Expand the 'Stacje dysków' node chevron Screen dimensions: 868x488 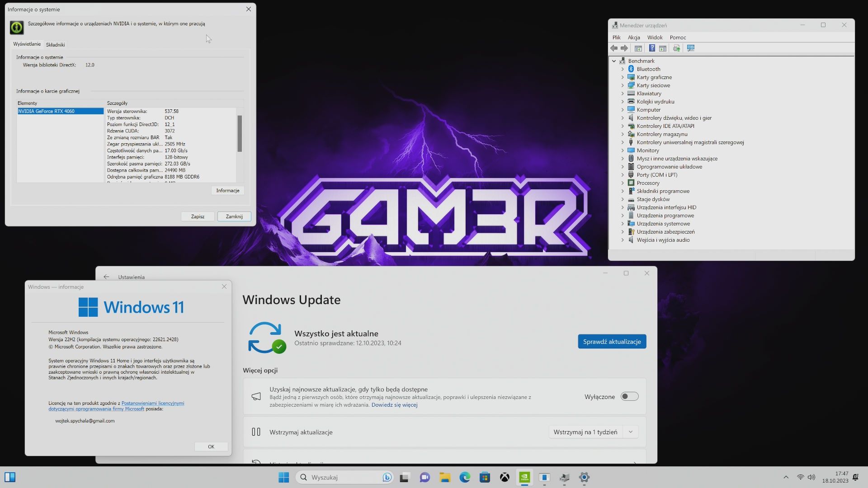coord(623,199)
